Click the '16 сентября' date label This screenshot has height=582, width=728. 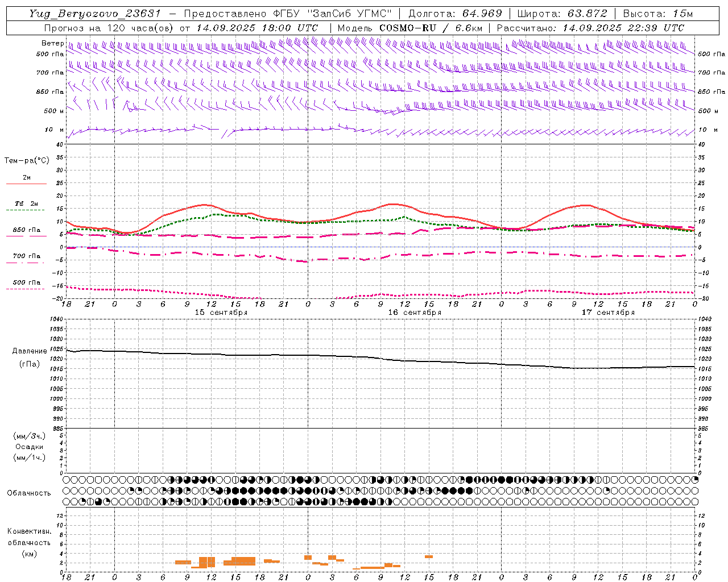point(415,313)
